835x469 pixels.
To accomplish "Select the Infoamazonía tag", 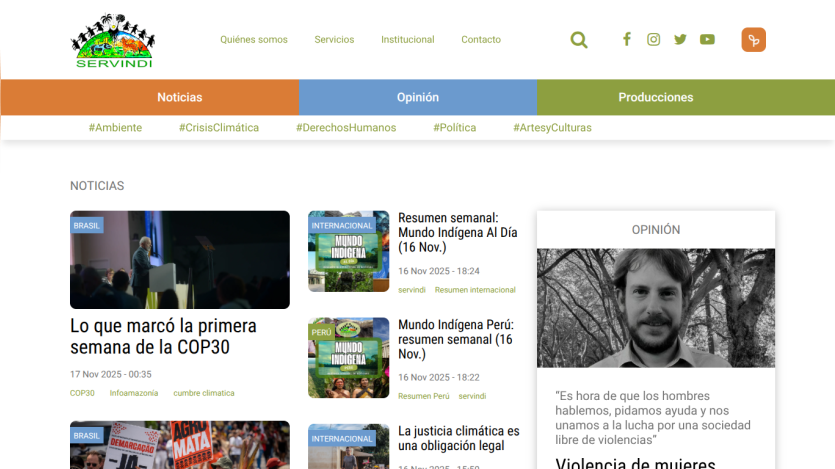I will coord(134,393).
